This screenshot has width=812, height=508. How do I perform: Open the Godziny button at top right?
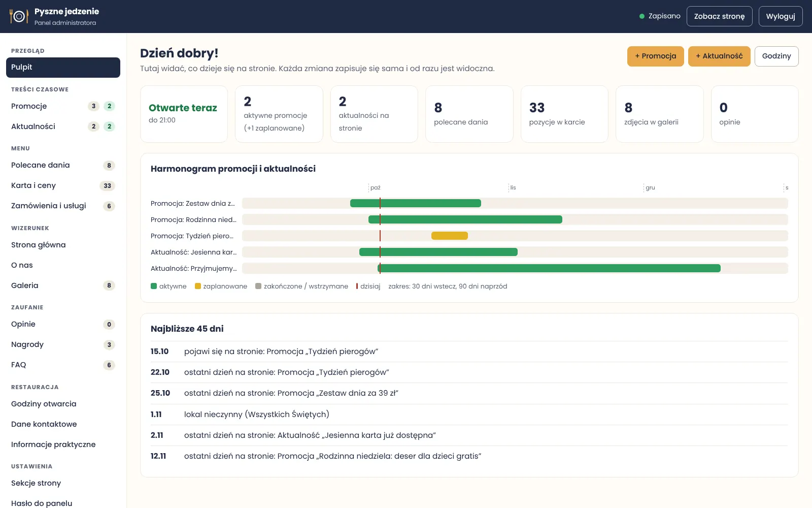[776, 56]
